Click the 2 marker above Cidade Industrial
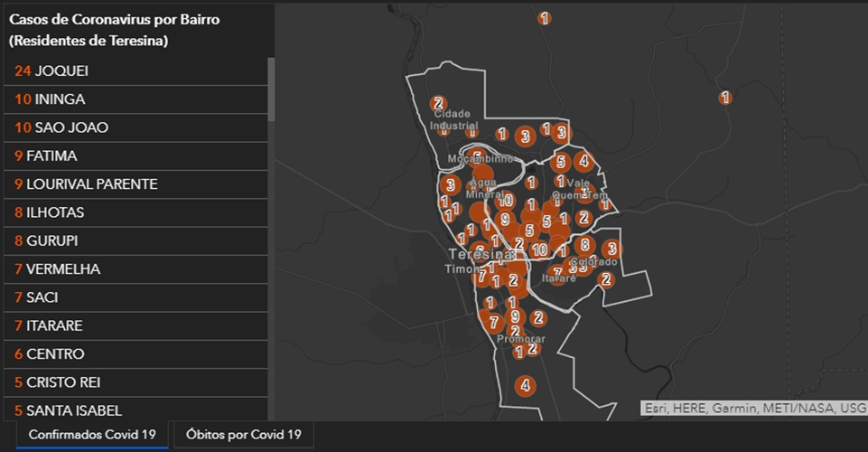Screen dimensions: 868x452 point(438,104)
